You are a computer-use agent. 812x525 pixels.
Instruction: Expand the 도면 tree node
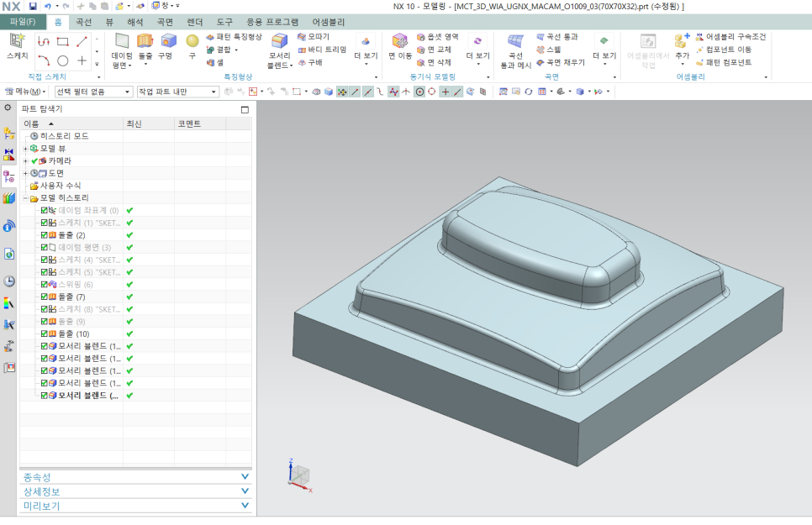click(x=25, y=173)
